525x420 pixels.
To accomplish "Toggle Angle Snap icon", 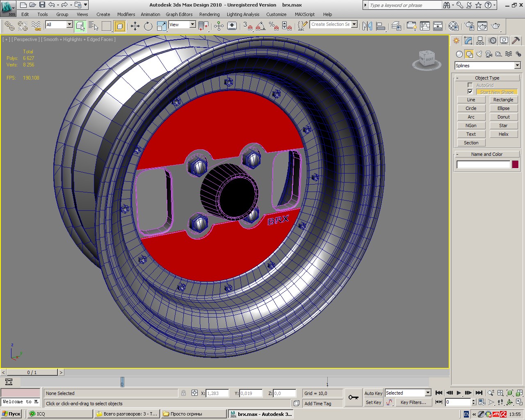I will click(x=260, y=26).
